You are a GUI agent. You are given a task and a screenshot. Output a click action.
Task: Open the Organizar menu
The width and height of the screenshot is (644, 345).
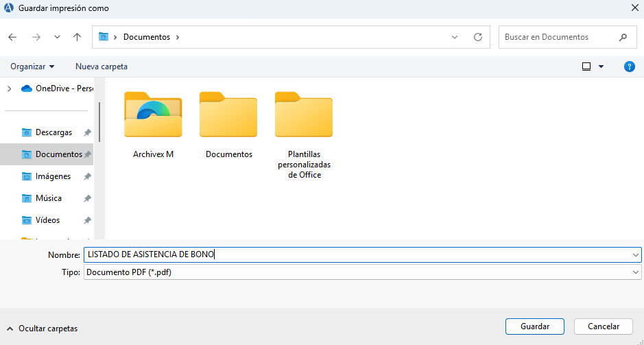(32, 67)
